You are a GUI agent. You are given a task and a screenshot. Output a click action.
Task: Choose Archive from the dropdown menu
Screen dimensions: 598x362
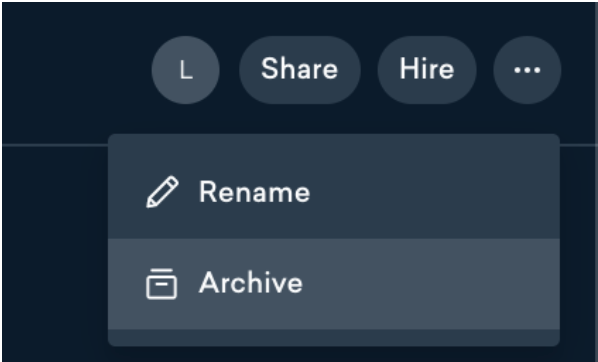pyautogui.click(x=334, y=284)
